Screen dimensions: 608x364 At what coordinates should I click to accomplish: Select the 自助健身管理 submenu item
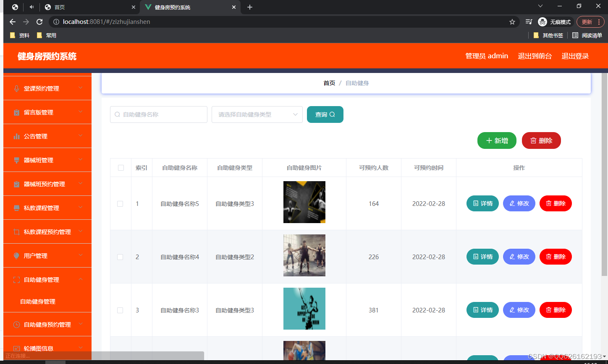(38, 302)
